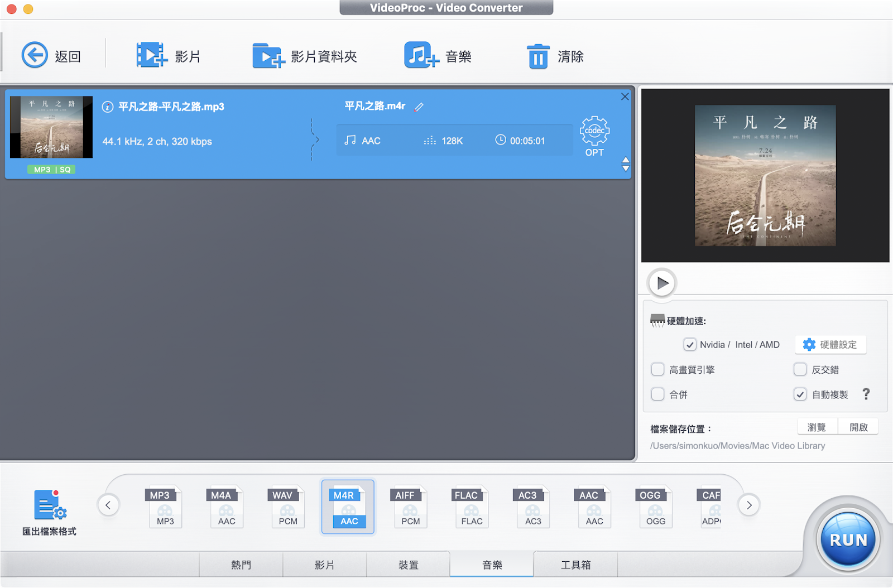The width and height of the screenshot is (893, 588).
Task: Move the item order using up-down arrows
Action: (626, 164)
